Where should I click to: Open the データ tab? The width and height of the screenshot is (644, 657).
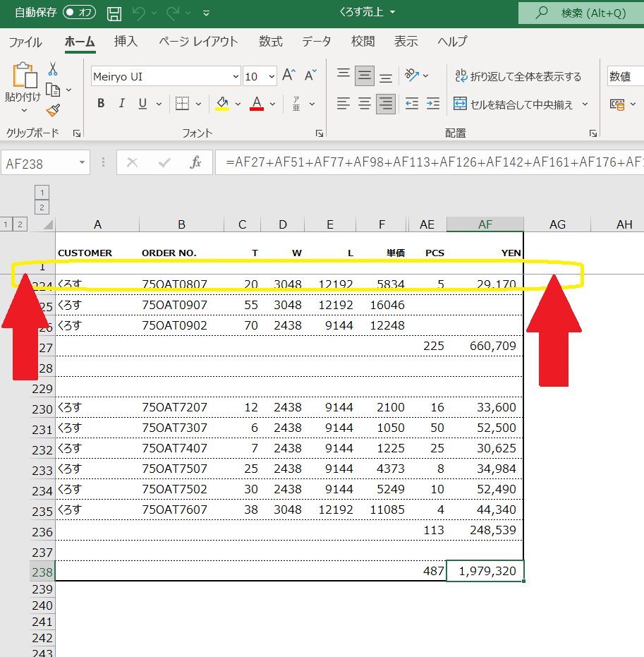[317, 41]
